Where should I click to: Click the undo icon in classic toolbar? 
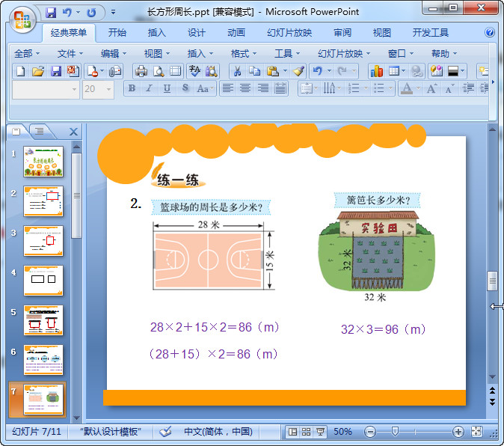point(318,71)
